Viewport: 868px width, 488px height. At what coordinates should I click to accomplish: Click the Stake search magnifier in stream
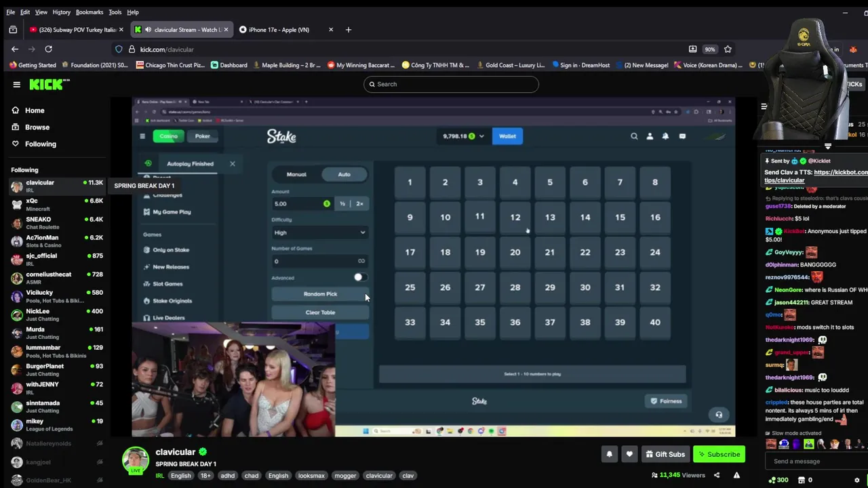tap(634, 136)
